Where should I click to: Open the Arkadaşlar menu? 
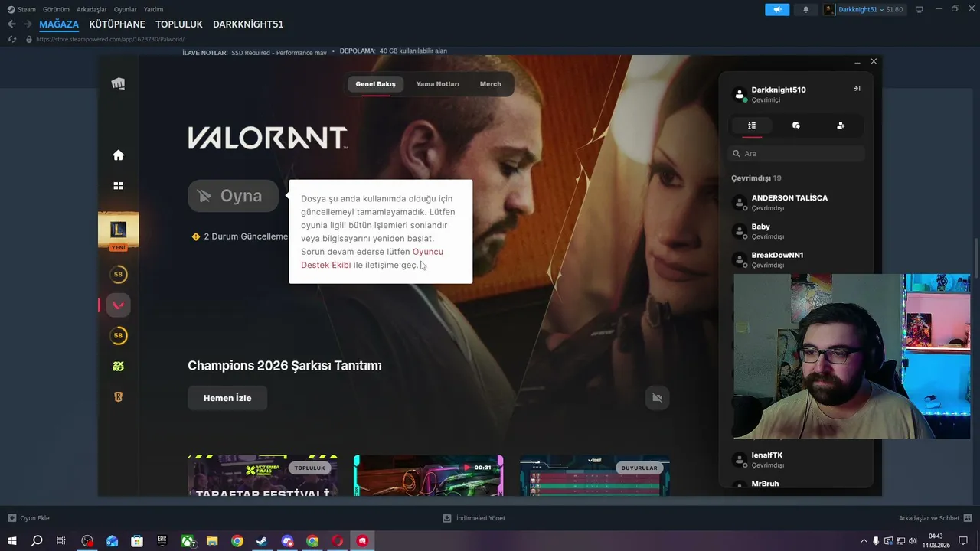coord(91,9)
